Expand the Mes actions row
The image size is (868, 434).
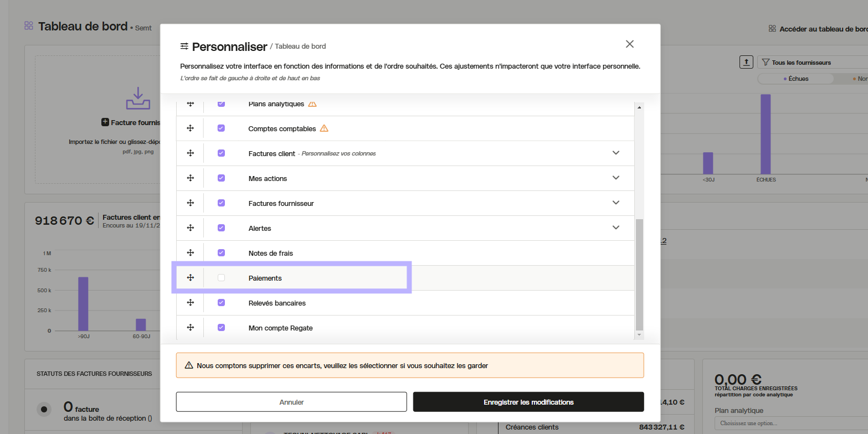(x=615, y=178)
